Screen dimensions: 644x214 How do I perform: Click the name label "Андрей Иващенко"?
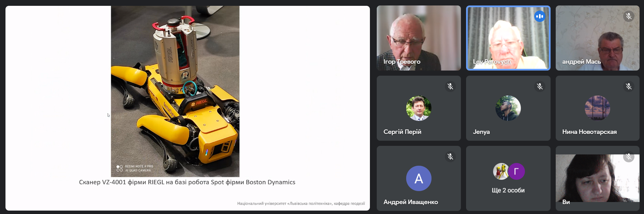[411, 202]
